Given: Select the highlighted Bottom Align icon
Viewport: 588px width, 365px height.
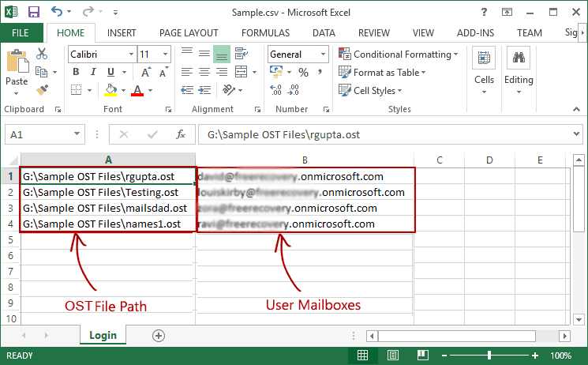Looking at the screenshot, I should click(x=222, y=55).
